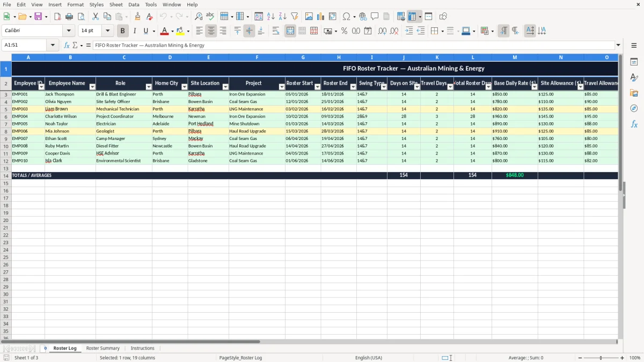Click the Copy icon

tap(107, 17)
